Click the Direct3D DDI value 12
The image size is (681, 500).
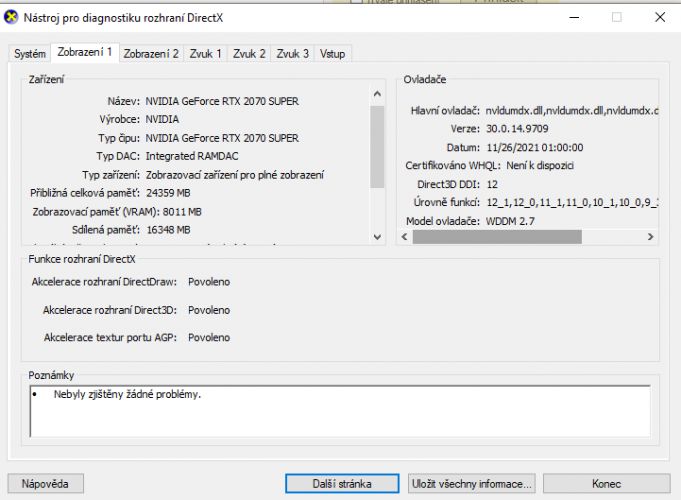[x=492, y=185]
